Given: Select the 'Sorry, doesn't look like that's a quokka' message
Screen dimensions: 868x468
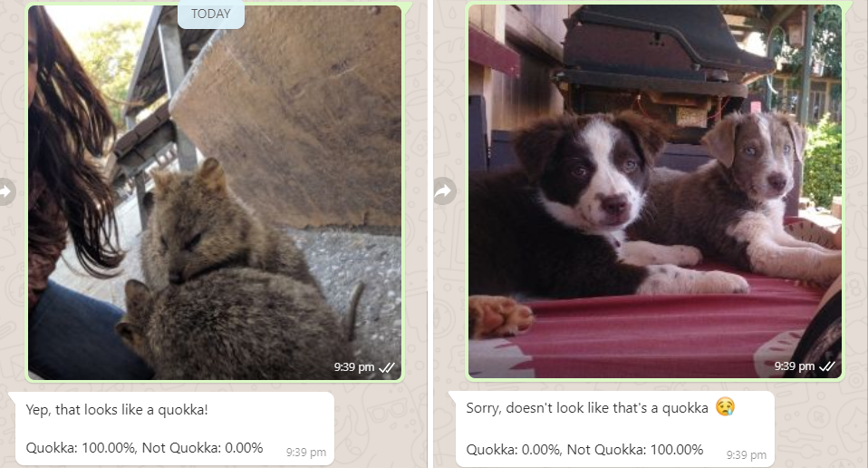Looking at the screenshot, I should (x=587, y=408).
